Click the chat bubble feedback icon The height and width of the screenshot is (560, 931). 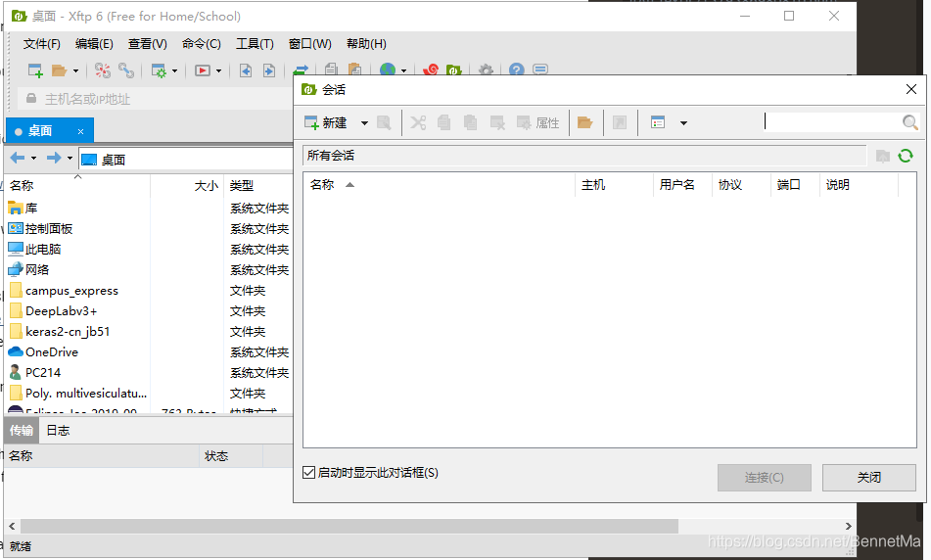click(x=540, y=70)
